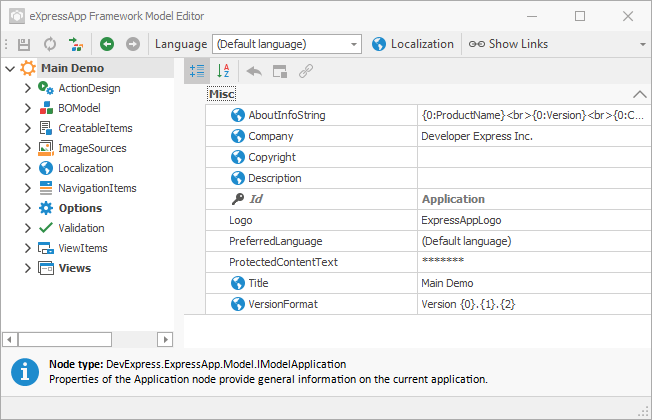The image size is (652, 420).
Task: Open the Language dropdown
Action: tap(354, 44)
